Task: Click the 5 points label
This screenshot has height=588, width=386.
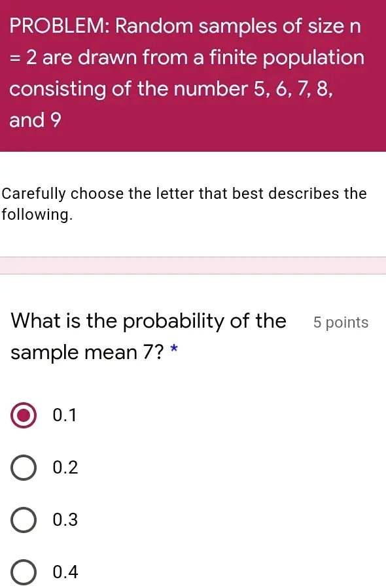Action: tap(340, 322)
